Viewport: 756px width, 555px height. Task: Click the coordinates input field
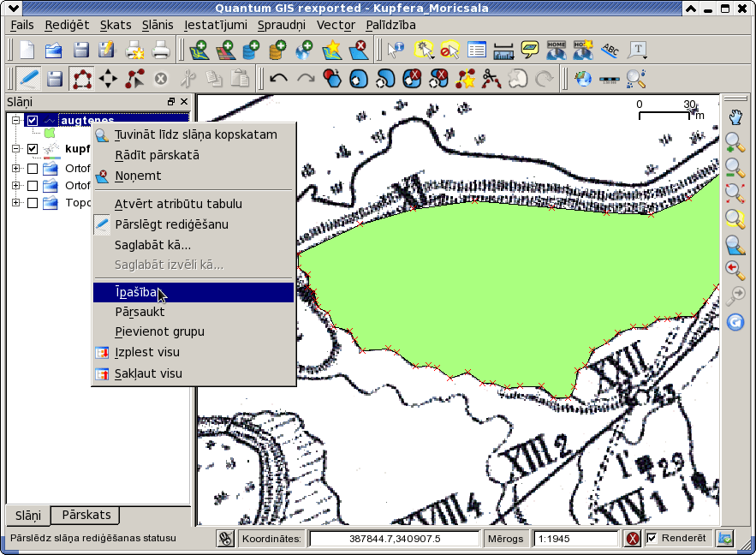395,539
